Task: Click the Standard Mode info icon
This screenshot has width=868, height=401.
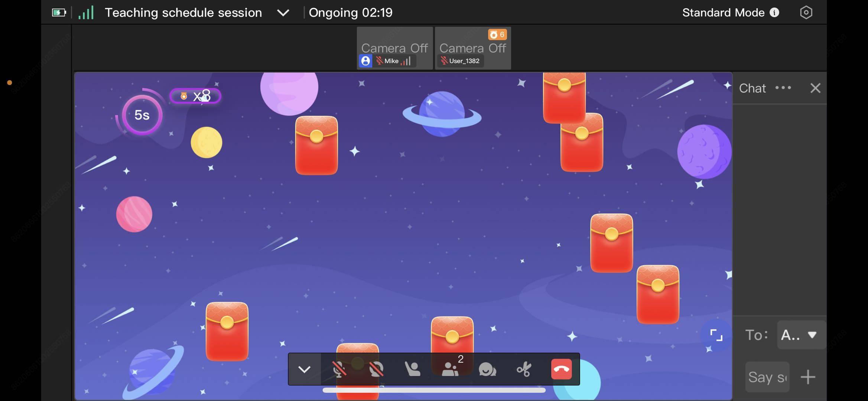Action: click(x=774, y=13)
